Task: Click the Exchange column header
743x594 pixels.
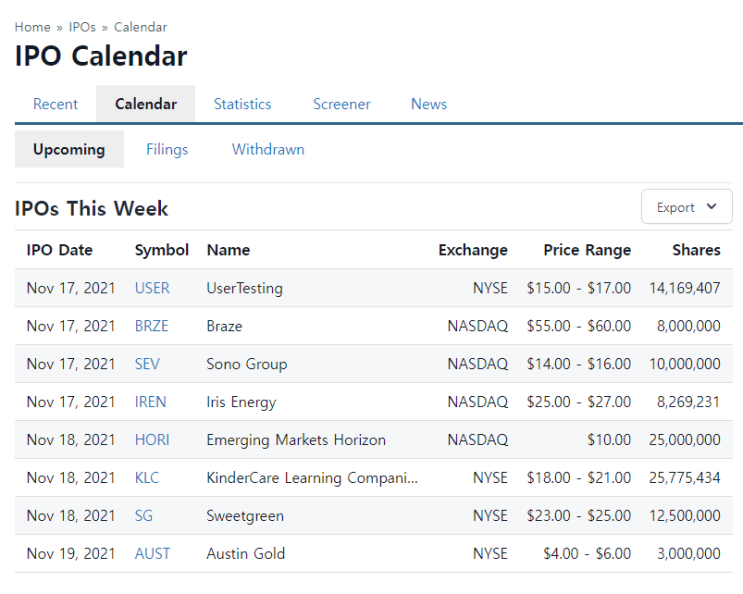Action: coord(473,250)
